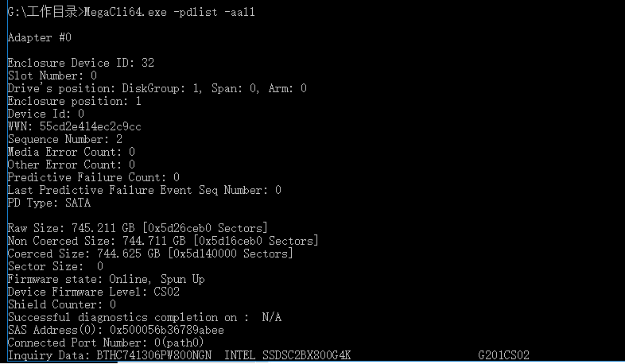
Task: Click the Coerced Size 744.625 GB line
Action: tap(150, 254)
